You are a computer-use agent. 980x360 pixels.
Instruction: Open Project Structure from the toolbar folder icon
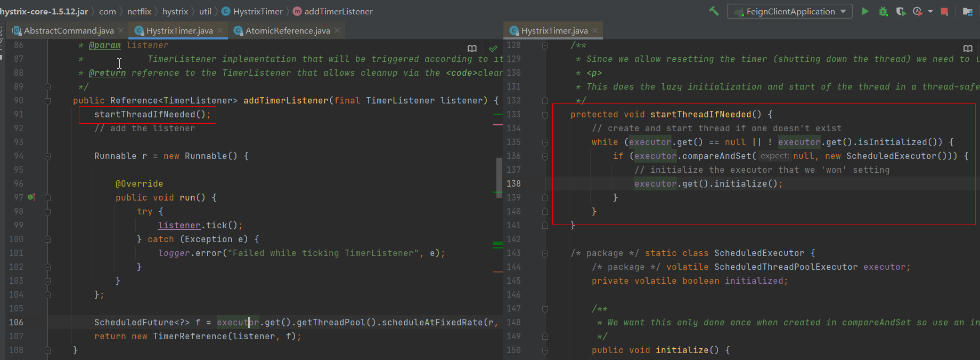point(968,11)
